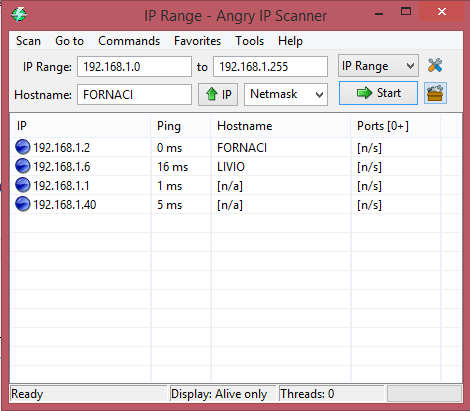Click the blue status icon for 192.168.1.1
The image size is (470, 411).
pos(23,185)
